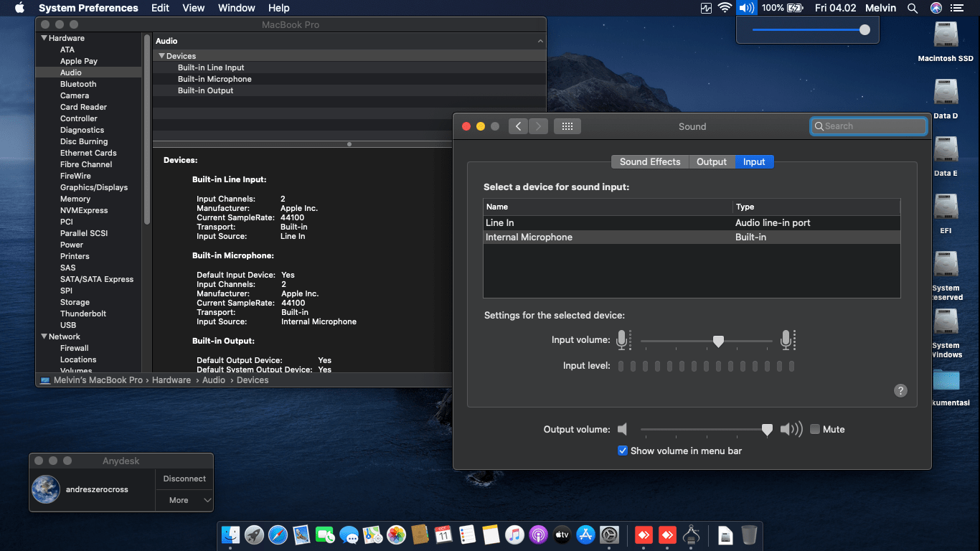
Task: Collapse the Devices disclosure triangle
Action: click(162, 56)
